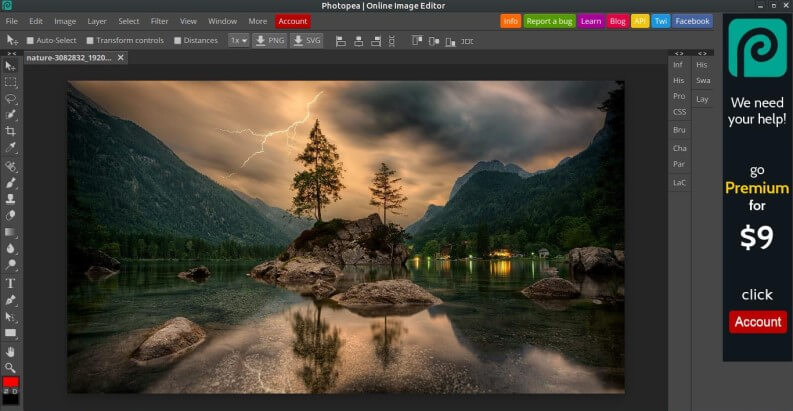Click the Account button in premium ad
This screenshot has height=411, width=793.
point(758,322)
